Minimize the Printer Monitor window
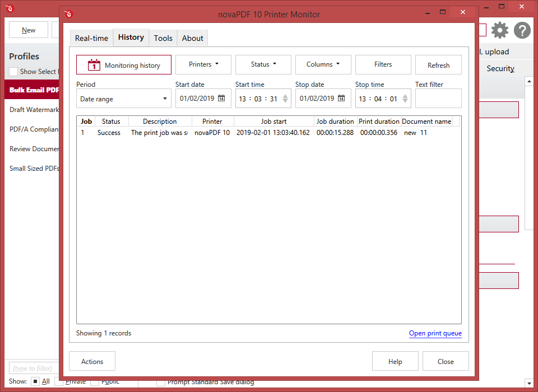The image size is (538, 392). click(428, 13)
